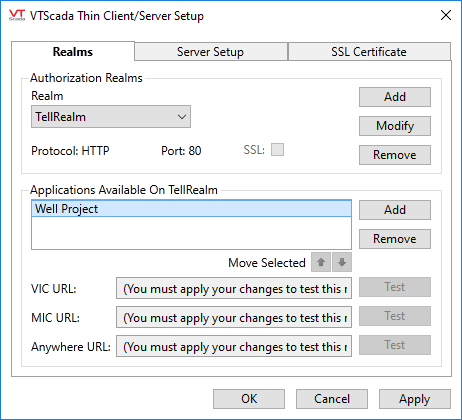Confirm settings with OK button
The image size is (462, 420).
coord(249,399)
